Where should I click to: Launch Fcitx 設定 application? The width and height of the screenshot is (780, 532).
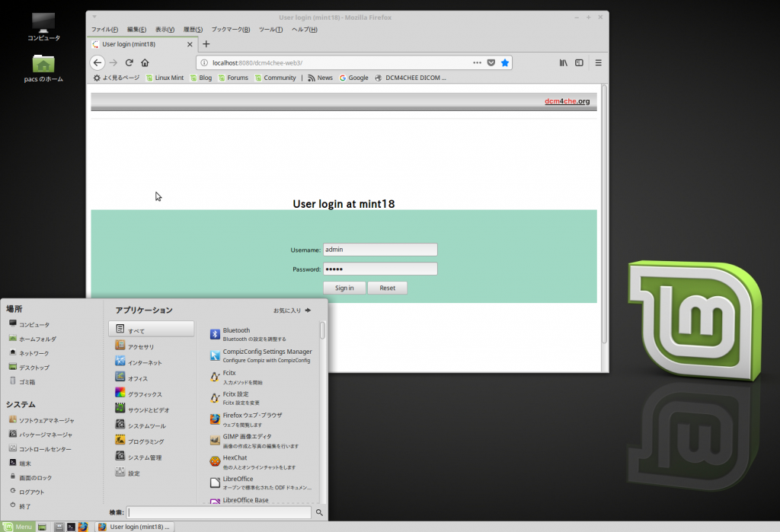[x=262, y=398]
